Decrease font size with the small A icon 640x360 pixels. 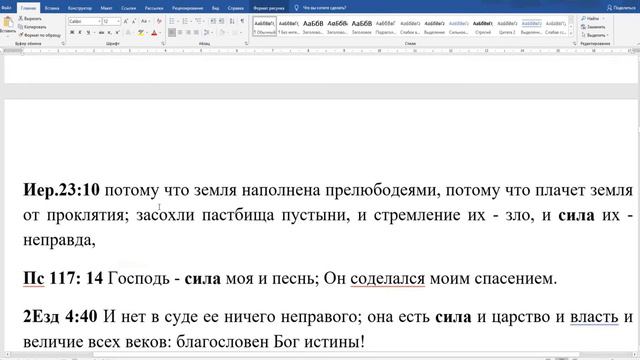click(x=134, y=21)
